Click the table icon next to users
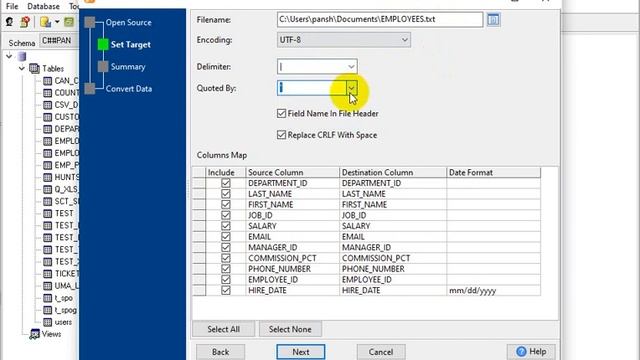The height and width of the screenshot is (360, 640). coord(47,322)
